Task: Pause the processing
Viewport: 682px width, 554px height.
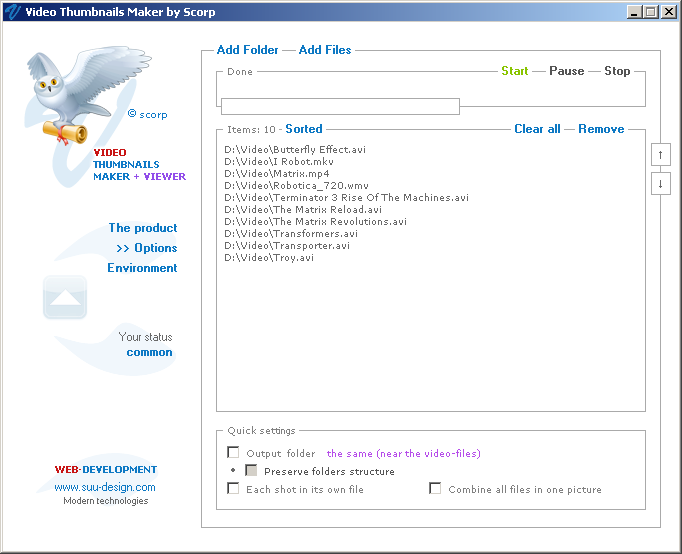Action: pos(567,71)
